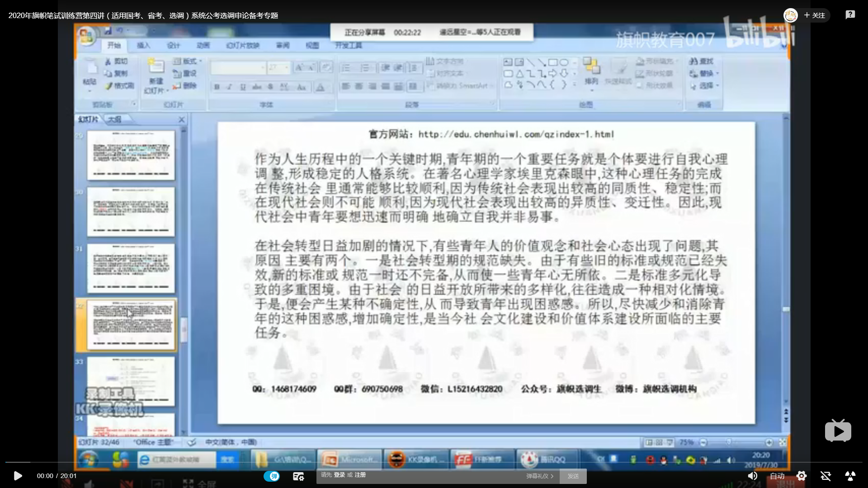
Task: Select slide 30 thumbnail
Action: (131, 211)
